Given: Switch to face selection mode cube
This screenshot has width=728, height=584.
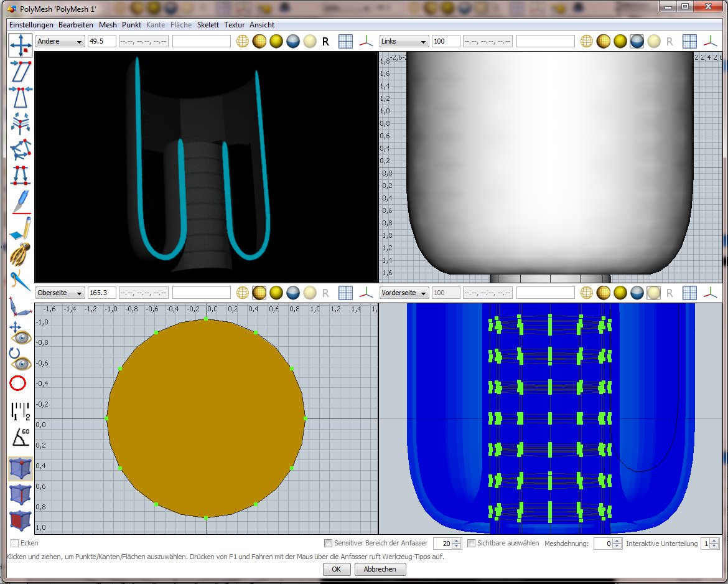Looking at the screenshot, I should 21,520.
